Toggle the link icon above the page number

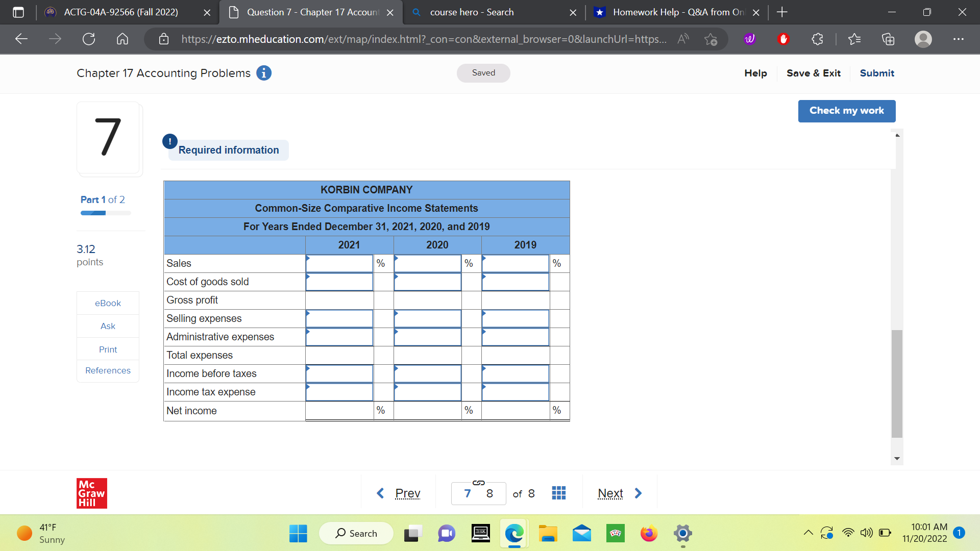point(478,483)
